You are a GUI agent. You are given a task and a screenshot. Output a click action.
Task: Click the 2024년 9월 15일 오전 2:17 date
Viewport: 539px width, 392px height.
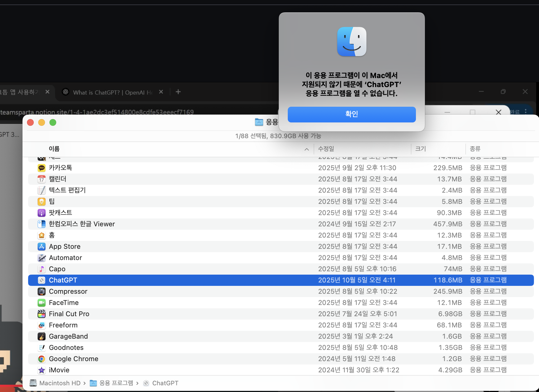pos(357,224)
